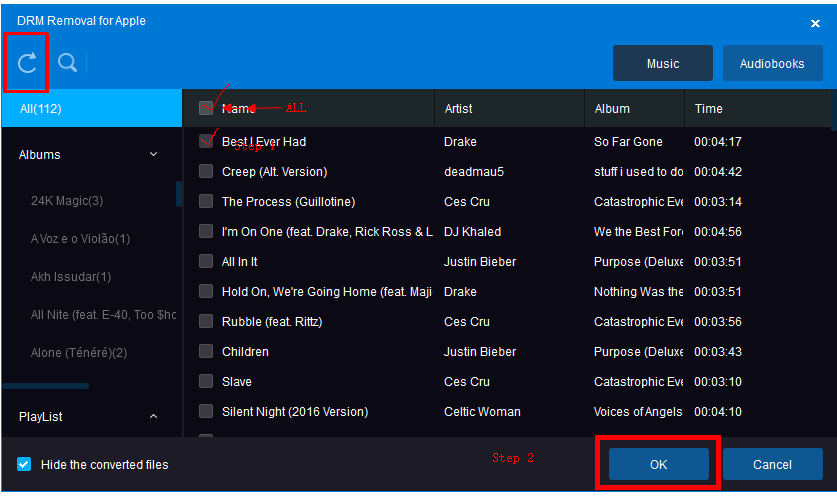Uncheck Hide the converted files

(24, 464)
